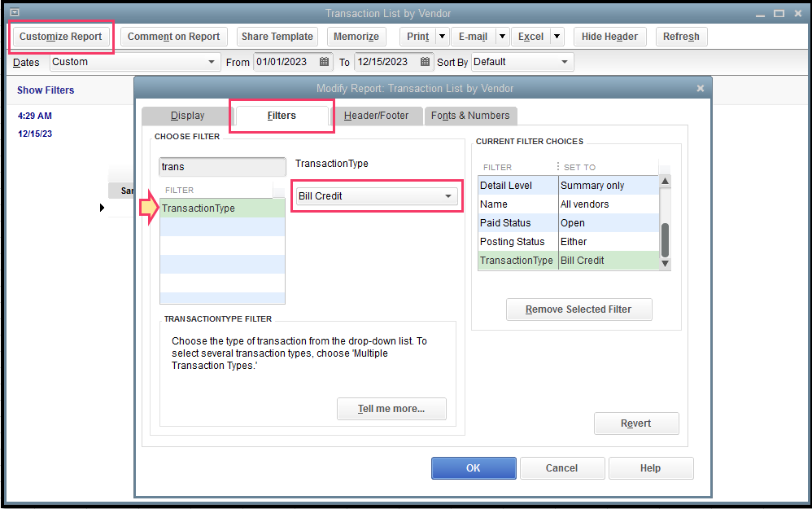Click the Open value for Paid Status
This screenshot has width=812, height=509.
pos(609,223)
